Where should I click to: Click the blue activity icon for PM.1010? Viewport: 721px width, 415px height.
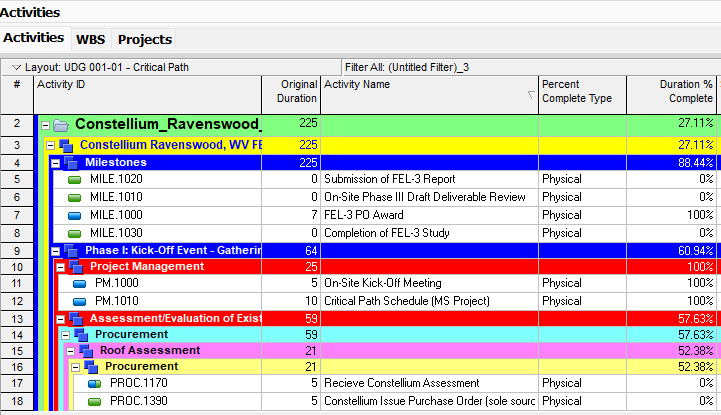[80, 301]
